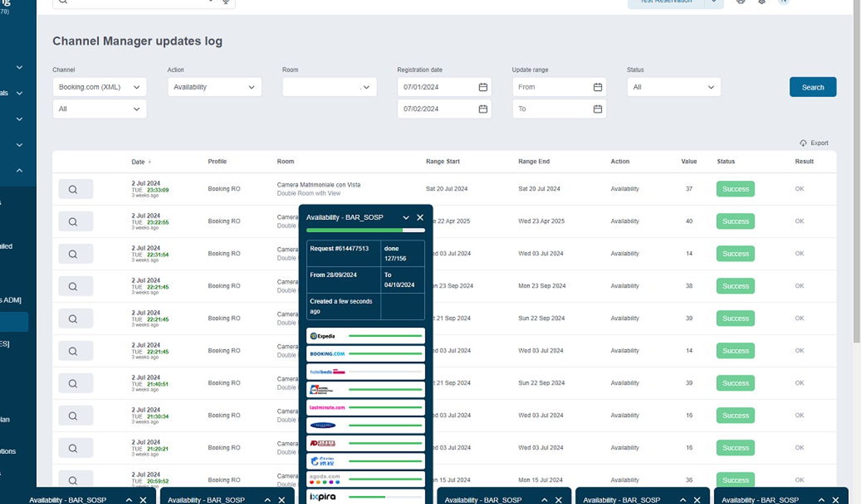Screen dimensions: 861x504
Task: Open details for the 23:22:55 log entry
Action: point(75,222)
